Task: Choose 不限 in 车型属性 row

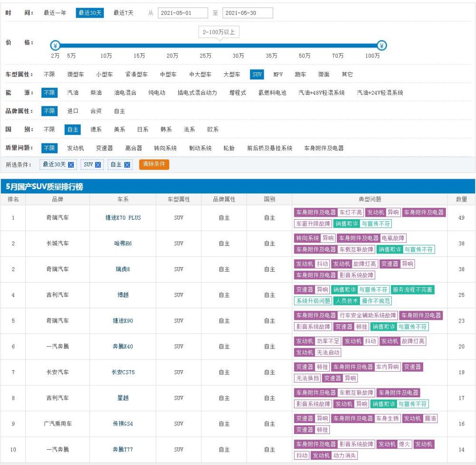Action: 49,74
